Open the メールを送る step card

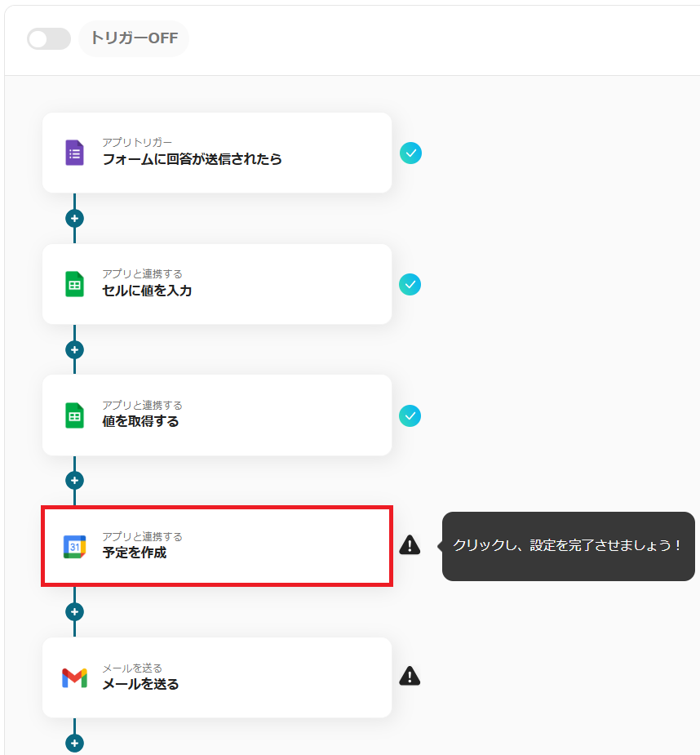[x=217, y=677]
